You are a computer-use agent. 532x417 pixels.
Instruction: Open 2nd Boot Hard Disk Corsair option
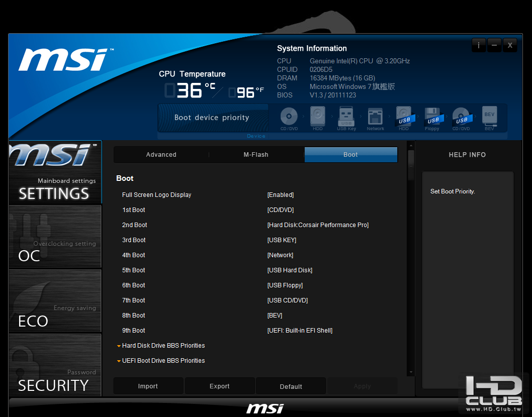318,225
